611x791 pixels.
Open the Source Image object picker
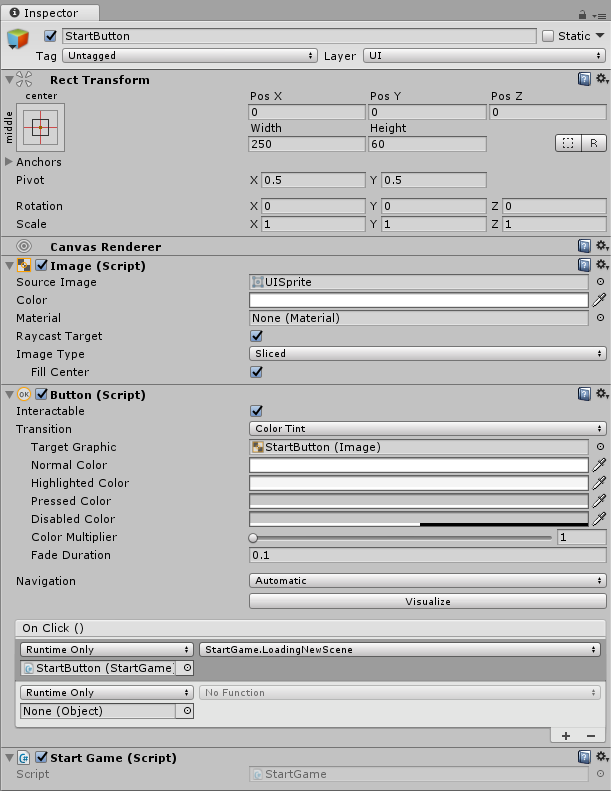click(x=600, y=282)
